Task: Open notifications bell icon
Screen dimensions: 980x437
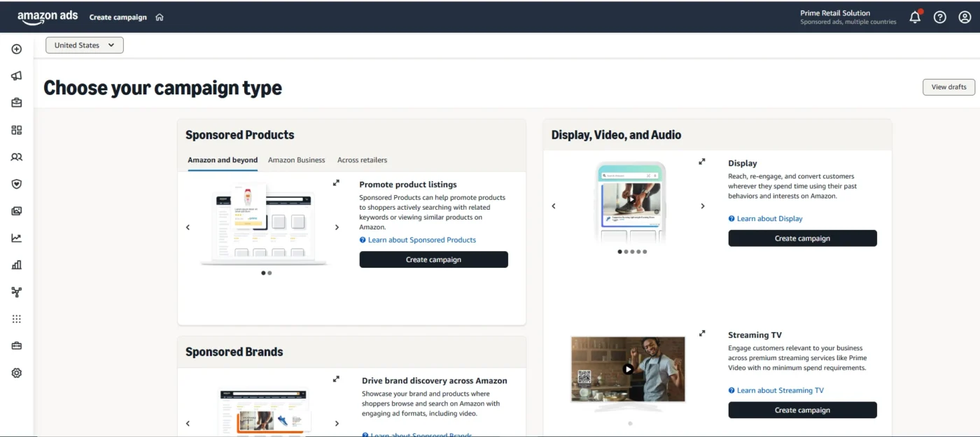Action: (x=916, y=17)
